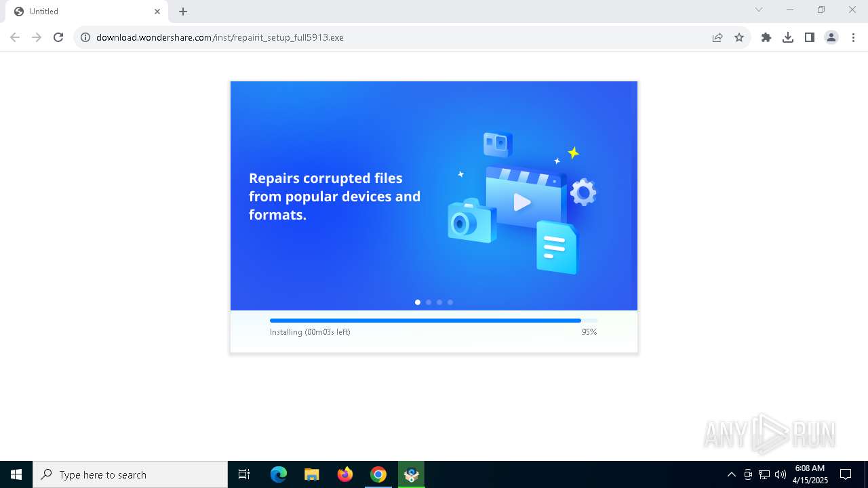Open the clock and date
The image size is (868, 488).
pyautogui.click(x=810, y=474)
